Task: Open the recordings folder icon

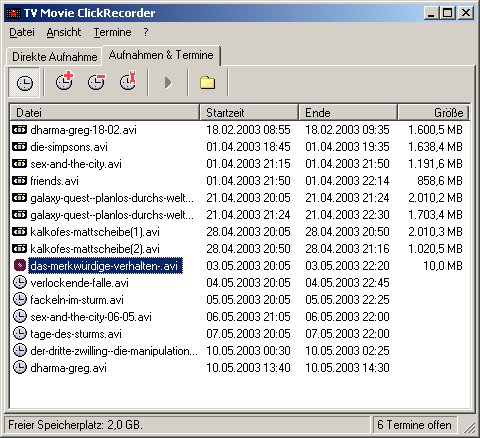Action: click(207, 83)
